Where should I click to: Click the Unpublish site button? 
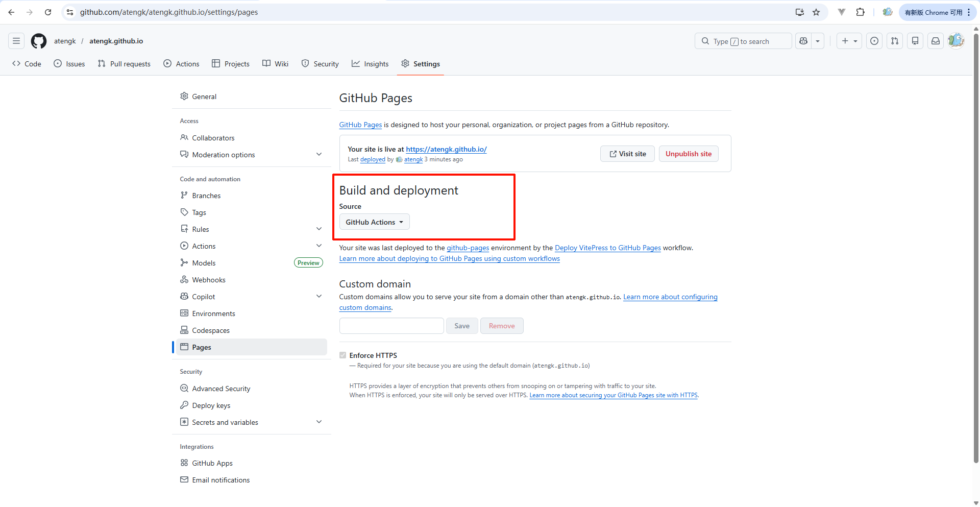(x=688, y=154)
